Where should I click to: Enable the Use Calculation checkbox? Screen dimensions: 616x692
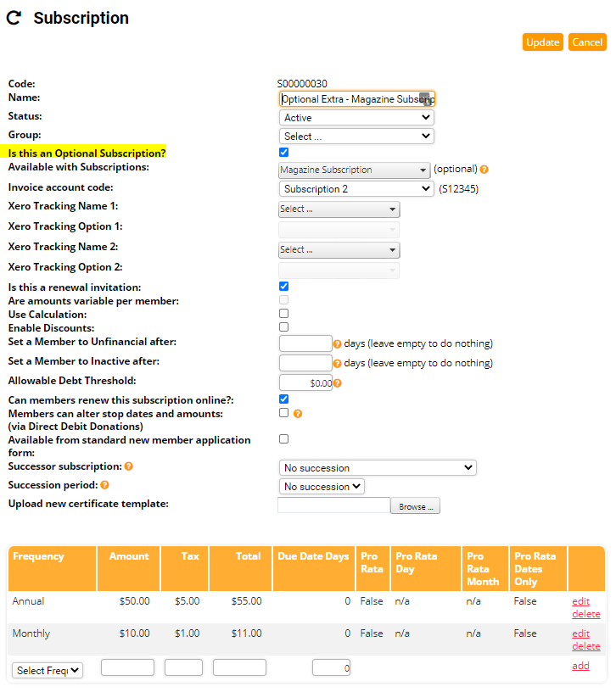coord(284,314)
